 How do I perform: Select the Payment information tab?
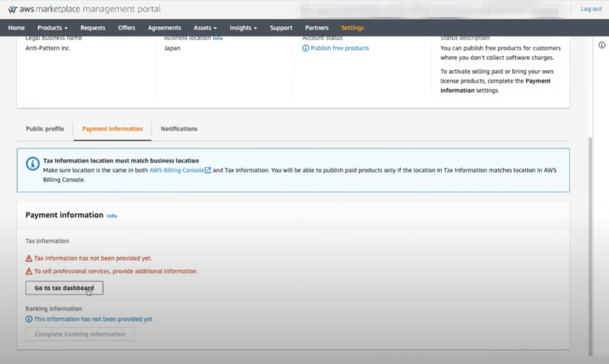coord(112,129)
